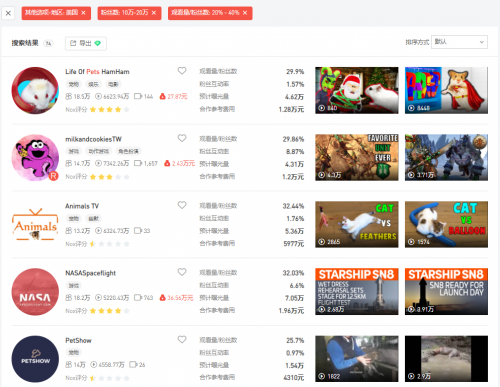Click the 34 result count badge
The height and width of the screenshot is (387, 500).
[48, 43]
